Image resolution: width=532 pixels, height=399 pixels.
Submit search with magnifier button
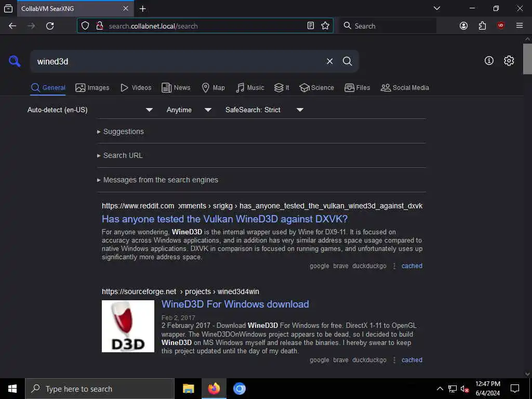click(x=347, y=61)
